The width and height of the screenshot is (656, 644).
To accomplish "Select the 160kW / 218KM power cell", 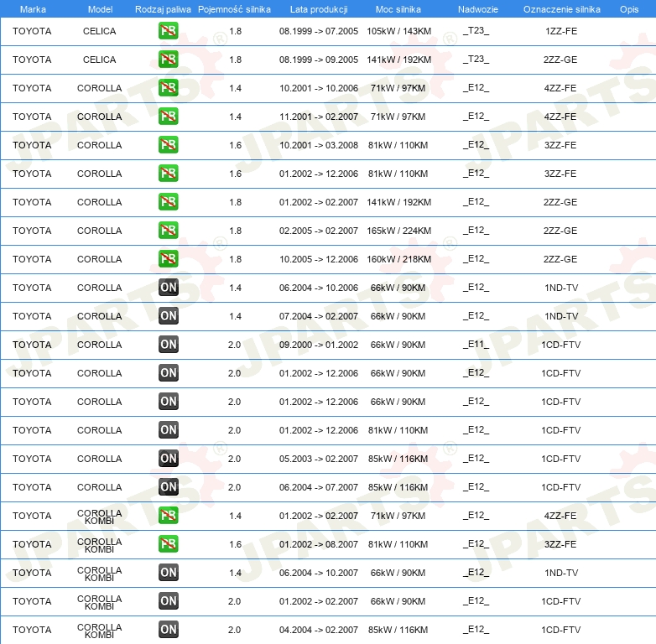I will point(398,259).
